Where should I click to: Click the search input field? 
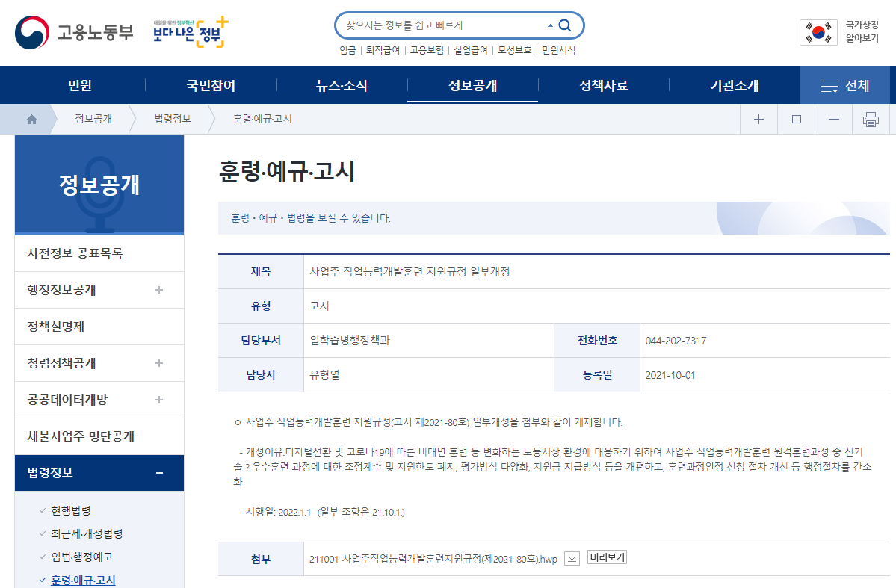[x=441, y=25]
